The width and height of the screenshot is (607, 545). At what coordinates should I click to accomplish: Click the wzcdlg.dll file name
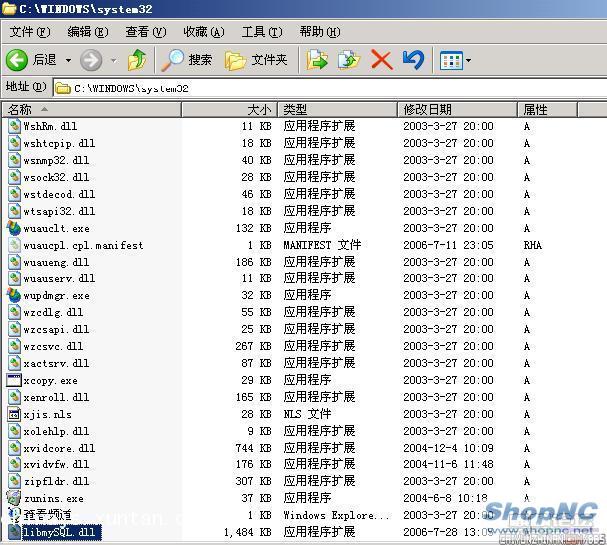point(53,313)
